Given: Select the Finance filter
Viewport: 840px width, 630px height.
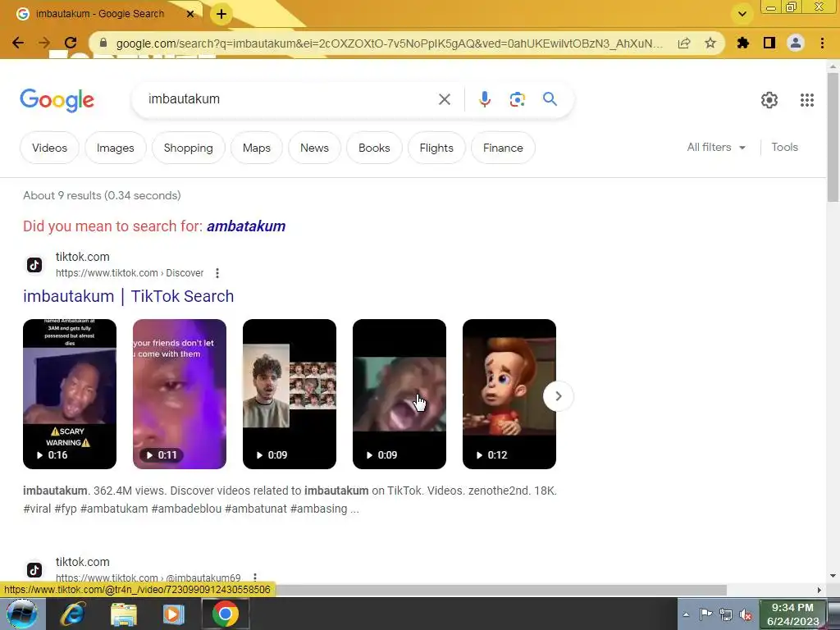Looking at the screenshot, I should [x=503, y=148].
